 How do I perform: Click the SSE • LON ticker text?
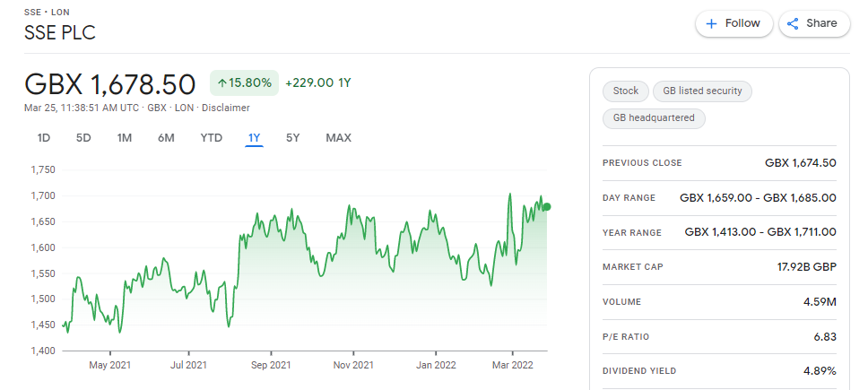[47, 13]
